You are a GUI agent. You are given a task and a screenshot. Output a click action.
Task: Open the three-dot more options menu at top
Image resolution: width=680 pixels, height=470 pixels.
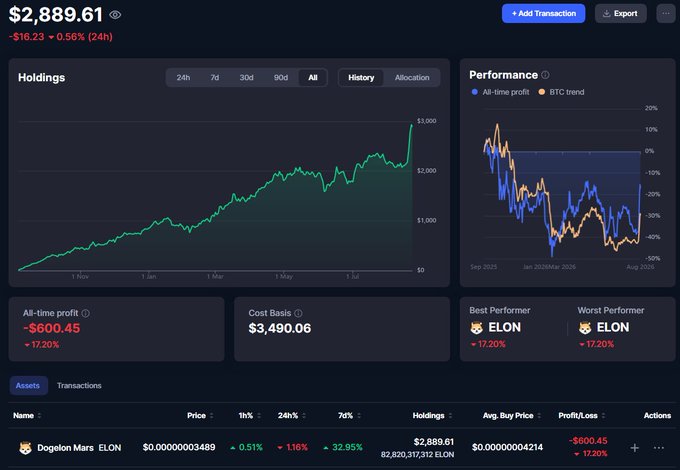(x=666, y=13)
